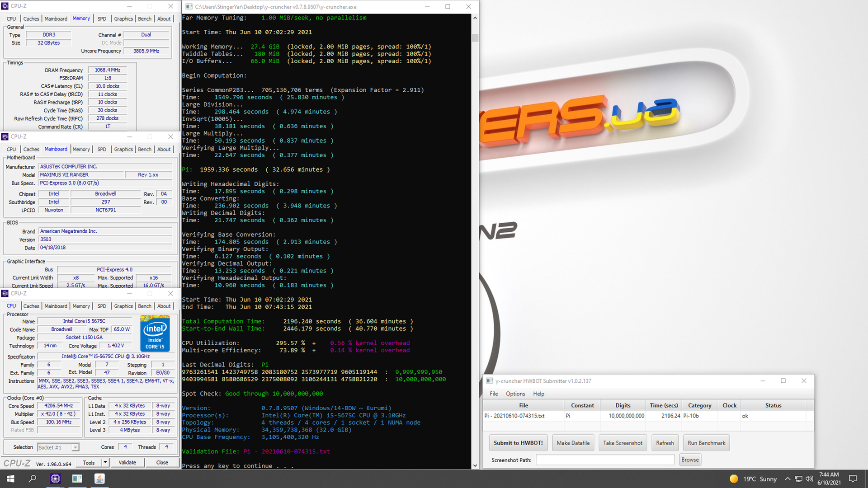This screenshot has height=488, width=868.
Task: Open the Graphics tab in middle CPU-Z window
Action: point(123,149)
